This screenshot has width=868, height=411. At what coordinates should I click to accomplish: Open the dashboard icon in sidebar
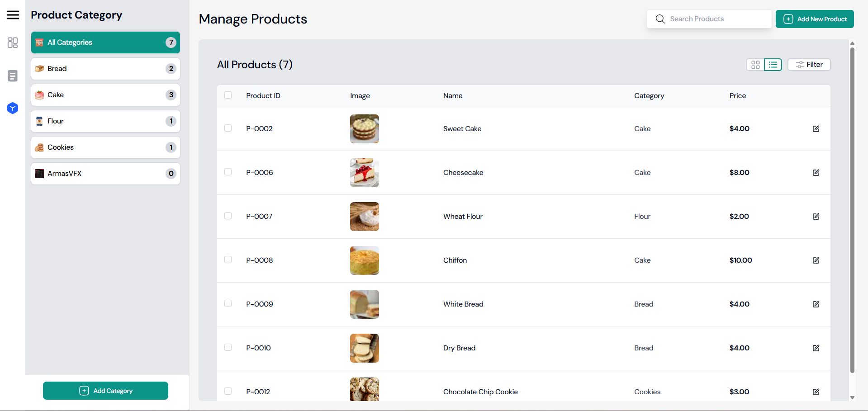click(x=13, y=43)
